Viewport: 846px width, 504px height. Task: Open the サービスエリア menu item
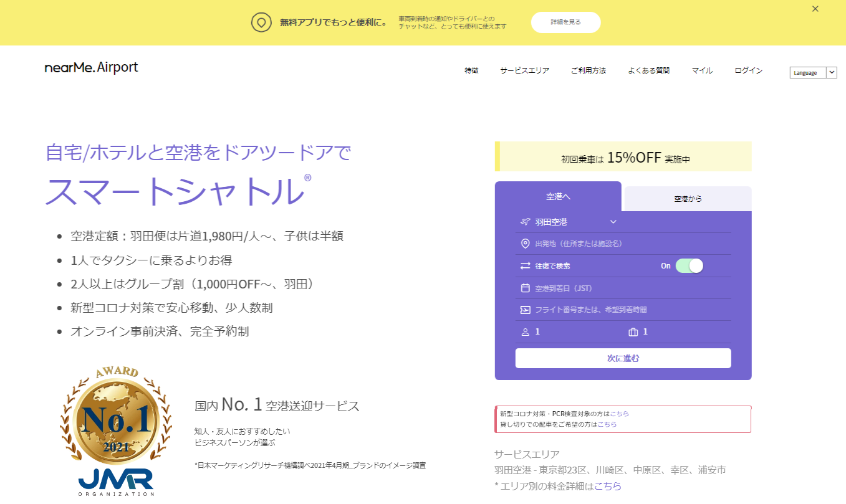[524, 70]
